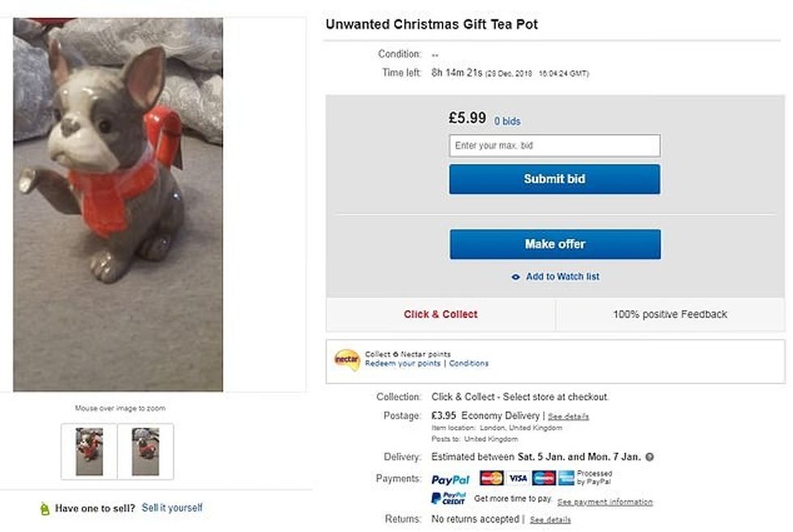
Task: Click the PayPal payment logo
Action: click(451, 479)
